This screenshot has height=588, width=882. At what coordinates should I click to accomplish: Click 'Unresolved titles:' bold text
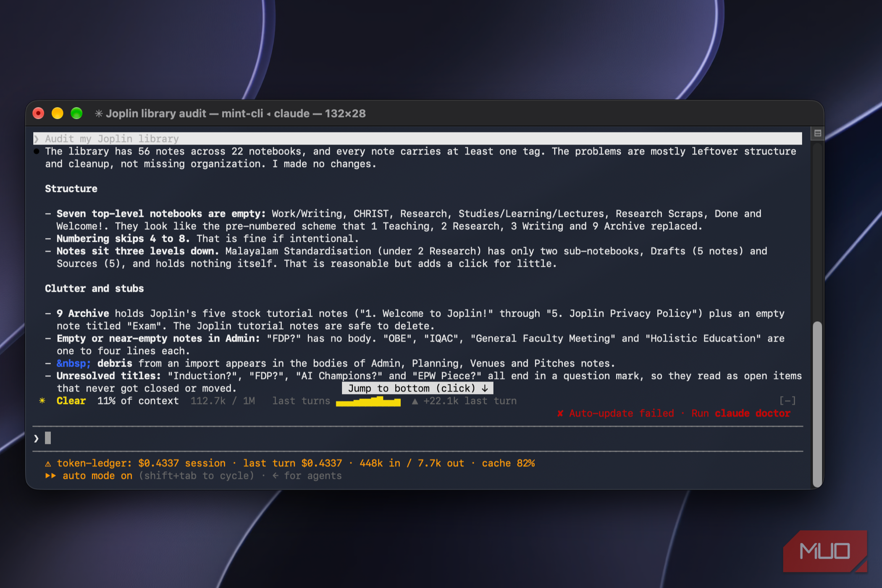[x=109, y=376]
